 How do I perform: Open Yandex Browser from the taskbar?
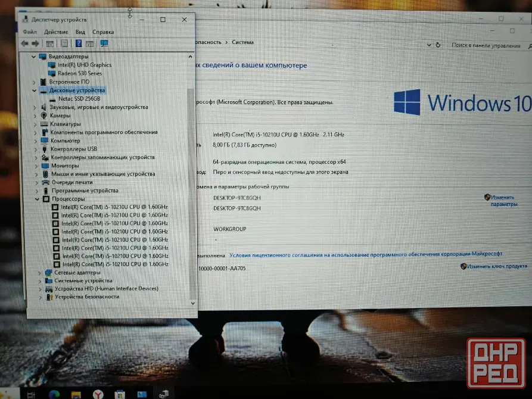98,394
